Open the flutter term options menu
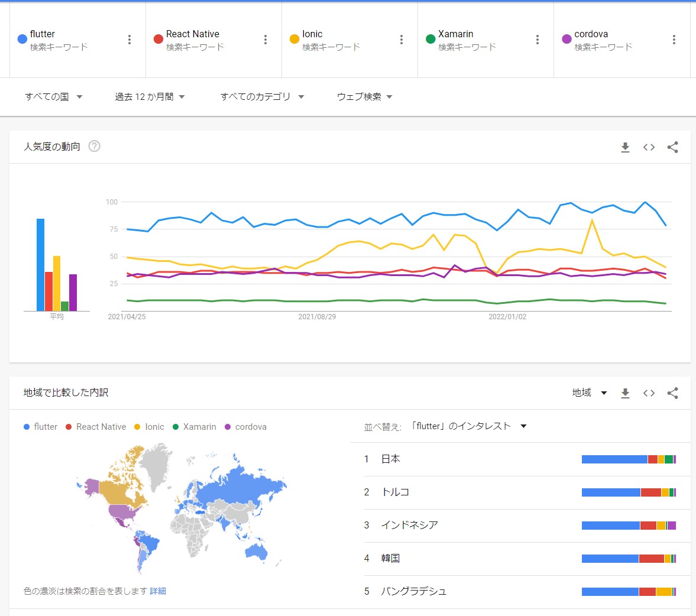696x616 pixels. pyautogui.click(x=129, y=40)
